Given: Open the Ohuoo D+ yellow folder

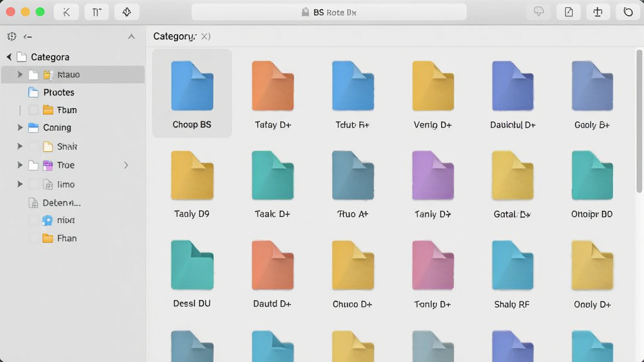Looking at the screenshot, I should [353, 265].
